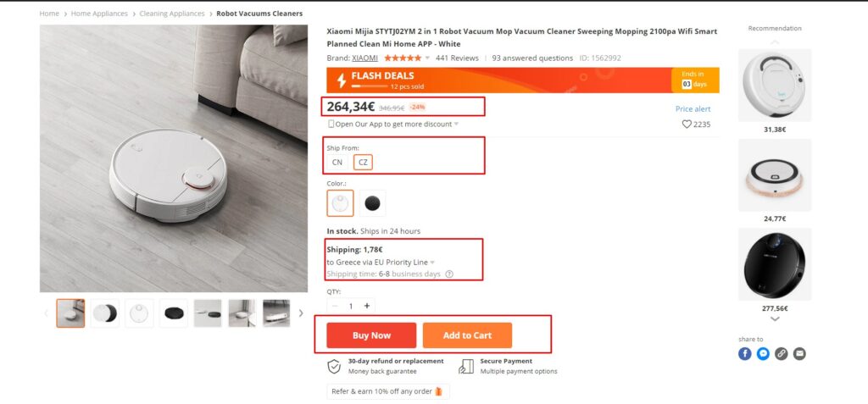Add to wishlist heart icon
868x404 pixels.
687,125
